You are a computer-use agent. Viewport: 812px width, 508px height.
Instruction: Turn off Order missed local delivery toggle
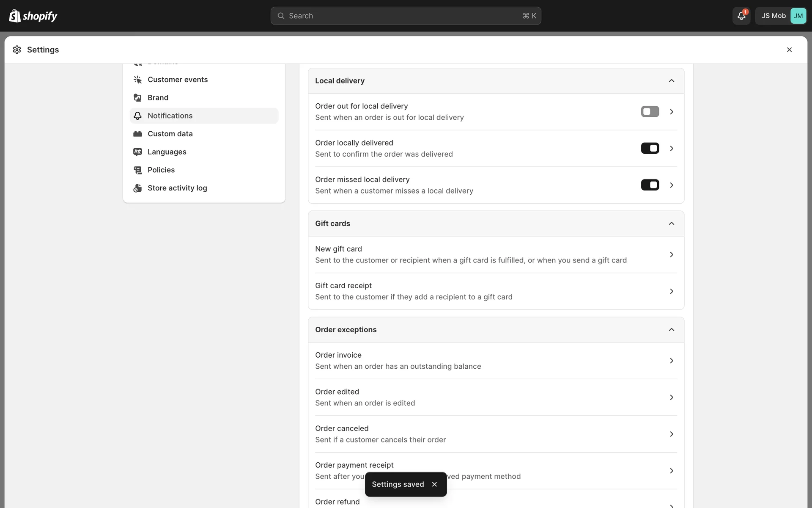(650, 185)
